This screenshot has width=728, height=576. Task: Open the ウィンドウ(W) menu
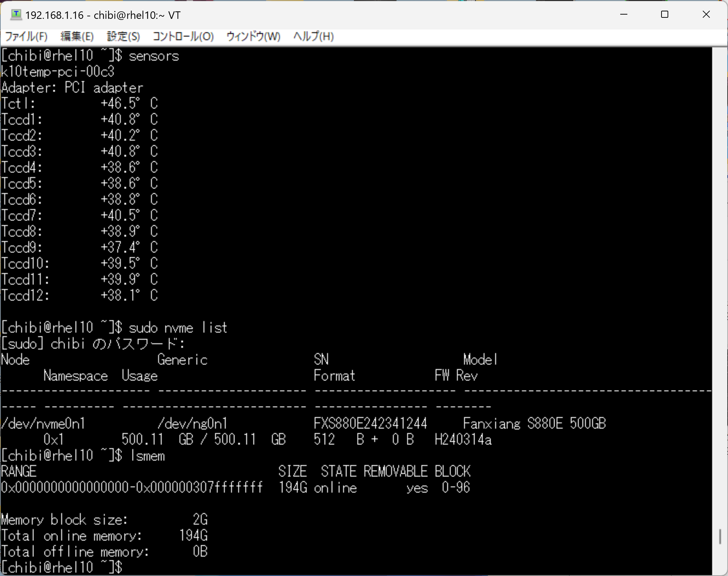pos(253,36)
